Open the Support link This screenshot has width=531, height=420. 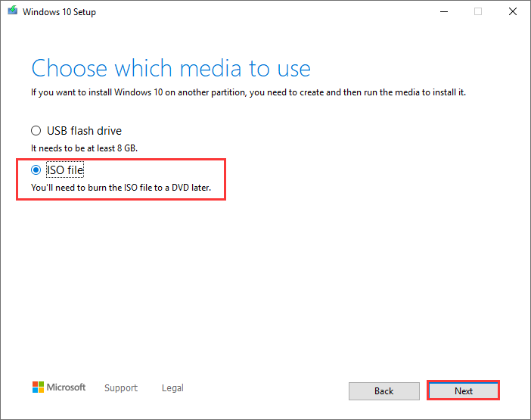coord(121,387)
